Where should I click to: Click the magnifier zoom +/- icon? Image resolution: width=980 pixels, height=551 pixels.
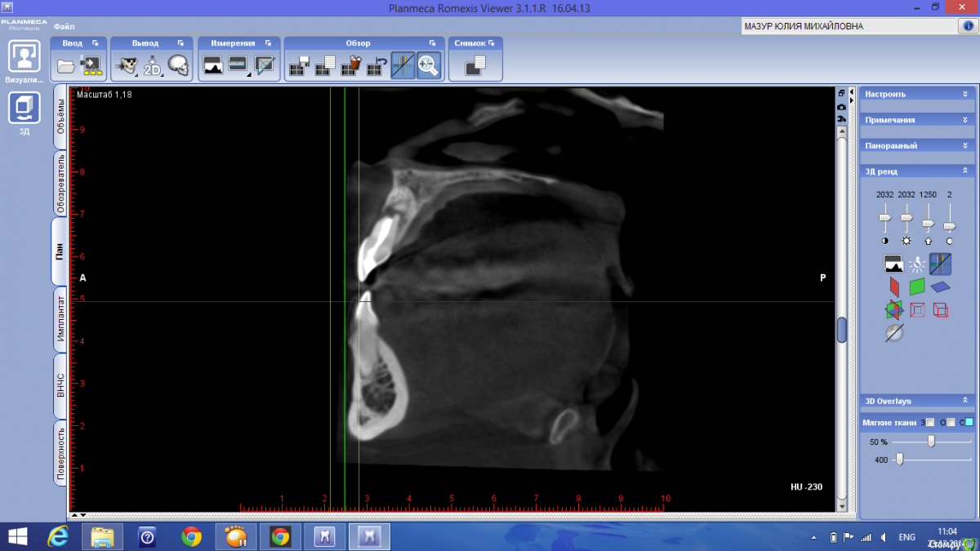429,65
